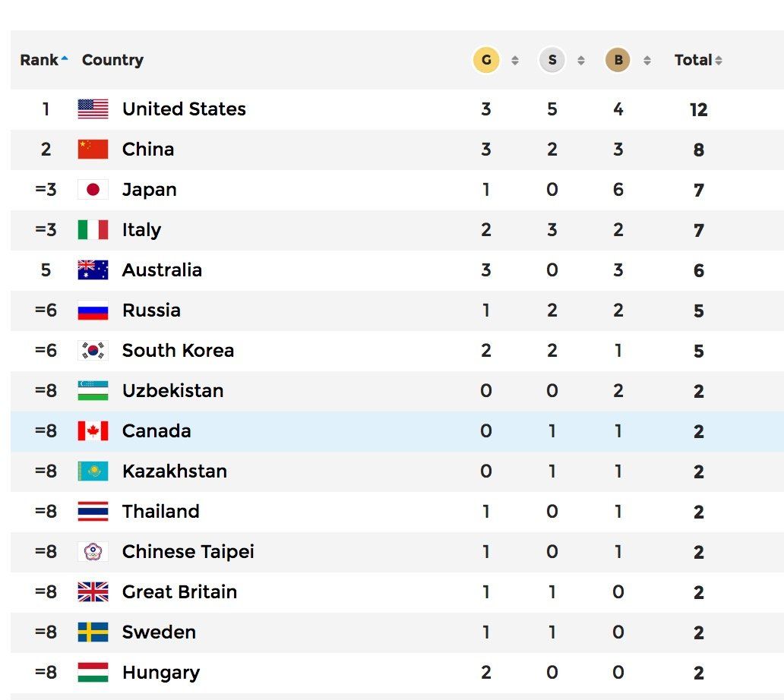Image resolution: width=784 pixels, height=700 pixels.
Task: Click the Japan flag icon
Action: [93, 190]
